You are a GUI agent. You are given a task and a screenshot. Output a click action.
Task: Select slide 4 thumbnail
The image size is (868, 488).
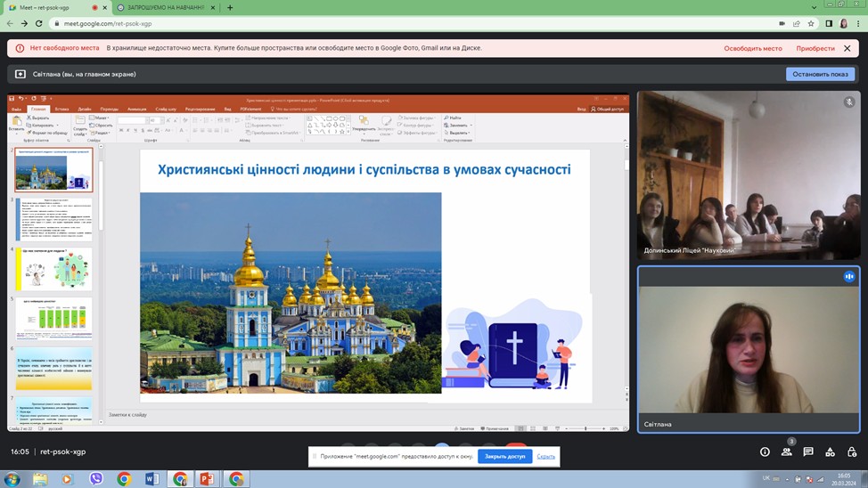53,270
